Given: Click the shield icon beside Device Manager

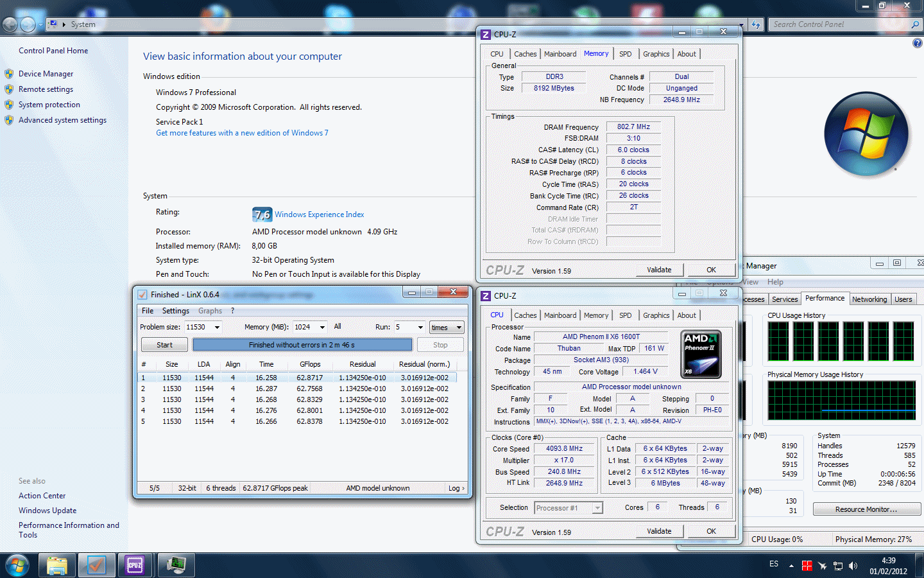Looking at the screenshot, I should click(9, 74).
